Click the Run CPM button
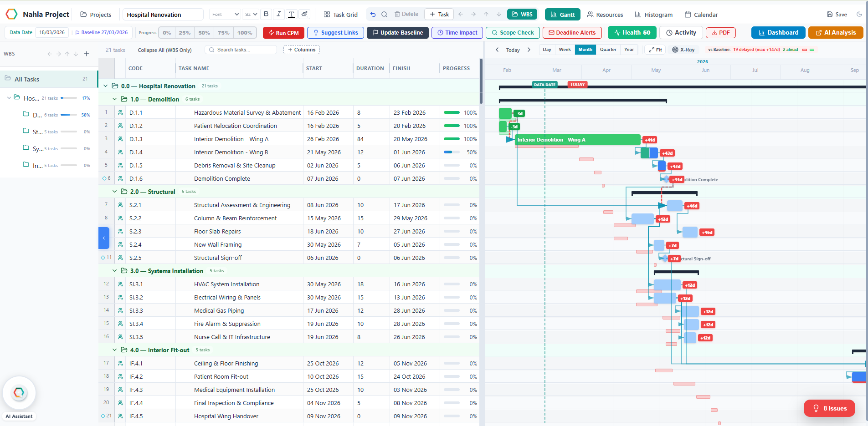The width and height of the screenshot is (868, 426). click(283, 33)
